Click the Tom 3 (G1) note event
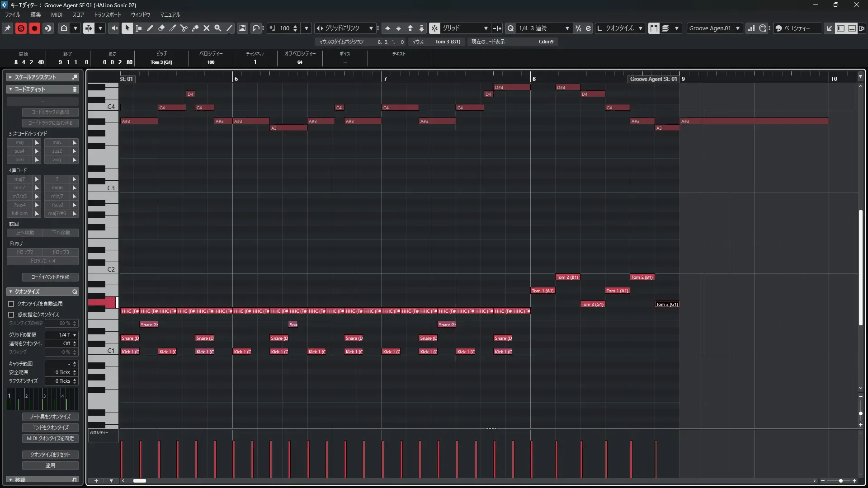 tap(667, 304)
